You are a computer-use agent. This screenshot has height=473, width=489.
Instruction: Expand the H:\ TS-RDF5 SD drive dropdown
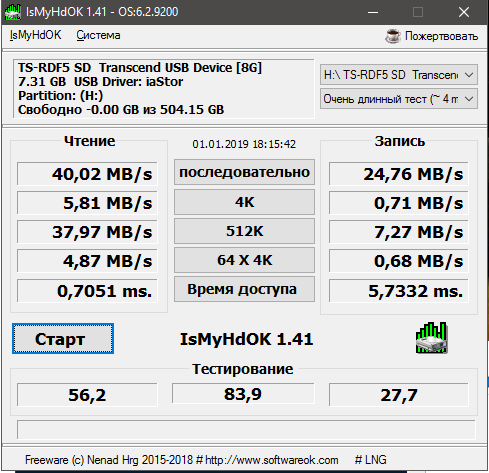click(x=399, y=75)
